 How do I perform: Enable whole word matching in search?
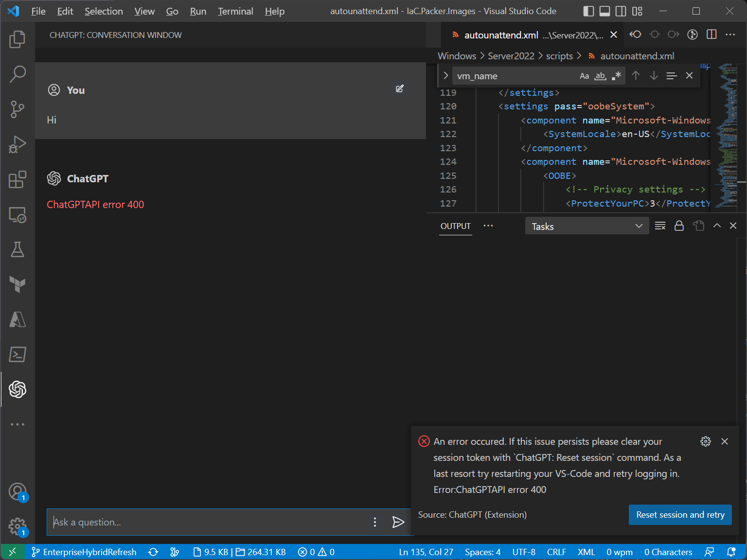tap(600, 75)
